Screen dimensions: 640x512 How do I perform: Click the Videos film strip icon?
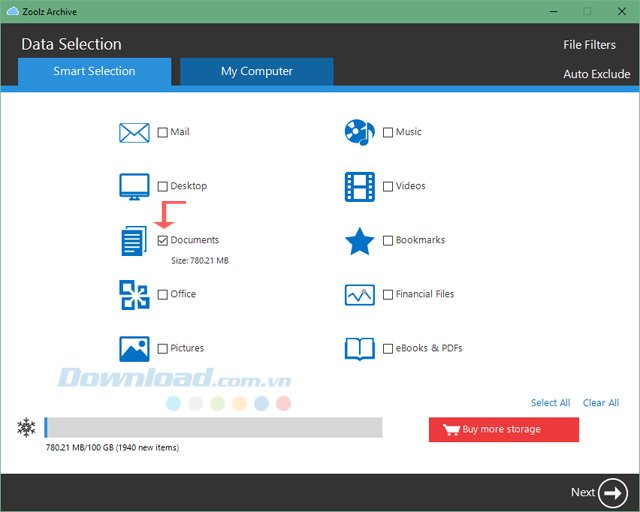click(x=359, y=186)
